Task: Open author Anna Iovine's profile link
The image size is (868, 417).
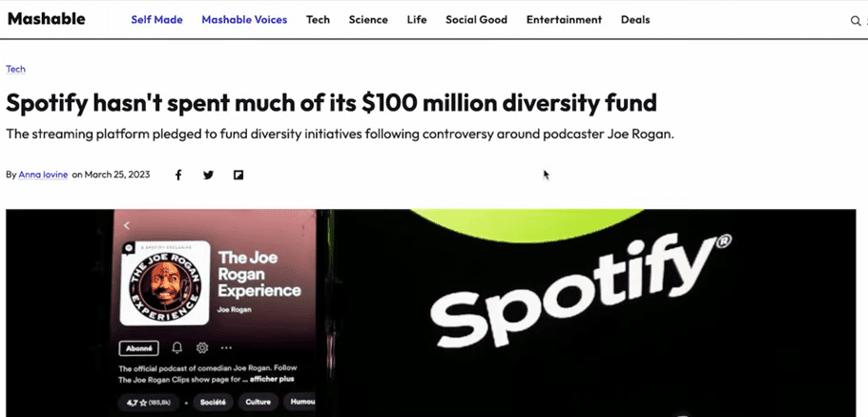Action: tap(43, 175)
